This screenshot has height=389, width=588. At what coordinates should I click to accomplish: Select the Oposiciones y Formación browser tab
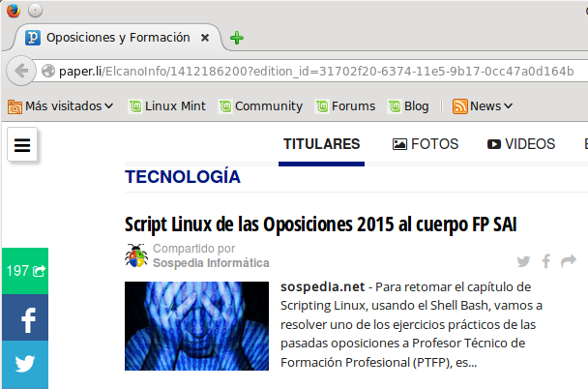coord(118,38)
